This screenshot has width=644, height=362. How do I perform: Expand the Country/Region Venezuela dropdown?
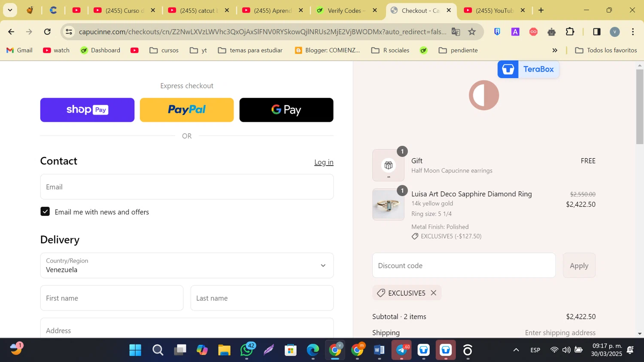pos(187,265)
